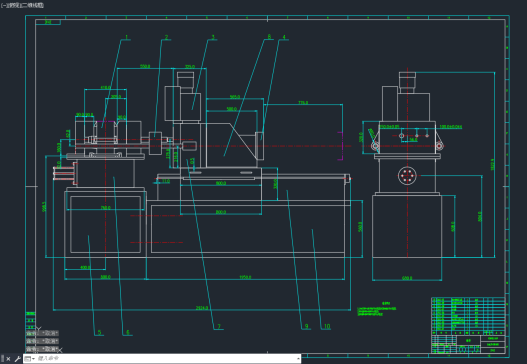Image resolution: width=527 pixels, height=364 pixels.
Task: Open the 俯视 view controls menu
Action: [13, 5]
